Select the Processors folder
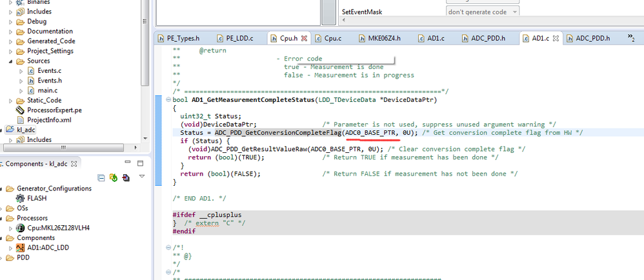644x280 pixels. pyautogui.click(x=32, y=218)
